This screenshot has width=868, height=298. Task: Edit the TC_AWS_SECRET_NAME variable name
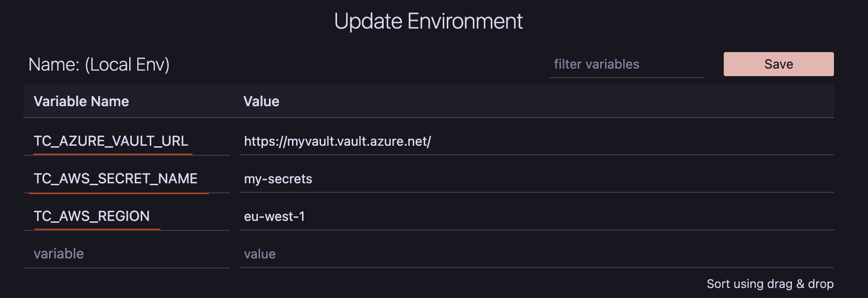pos(116,179)
